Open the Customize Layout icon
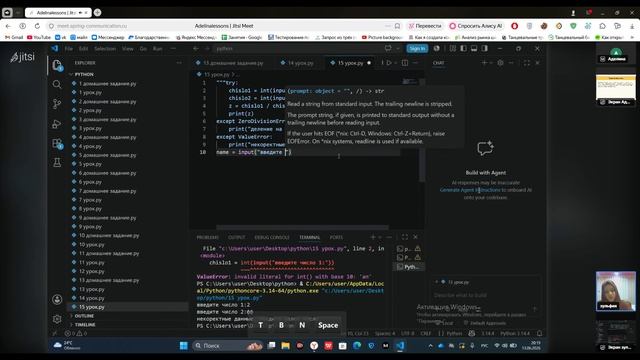This screenshot has height=360, width=640. 453,49
